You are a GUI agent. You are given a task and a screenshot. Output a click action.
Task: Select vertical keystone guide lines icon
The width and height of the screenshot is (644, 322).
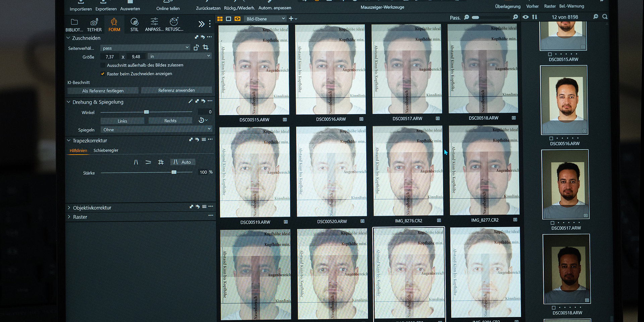click(x=136, y=162)
